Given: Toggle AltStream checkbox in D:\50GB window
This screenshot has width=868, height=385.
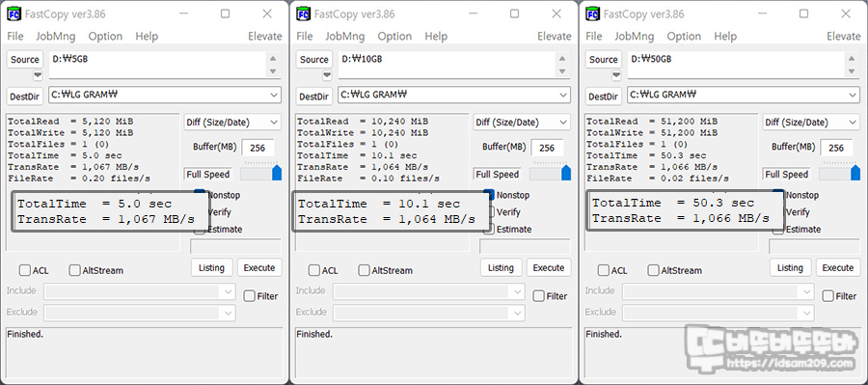Looking at the screenshot, I should coord(654,270).
